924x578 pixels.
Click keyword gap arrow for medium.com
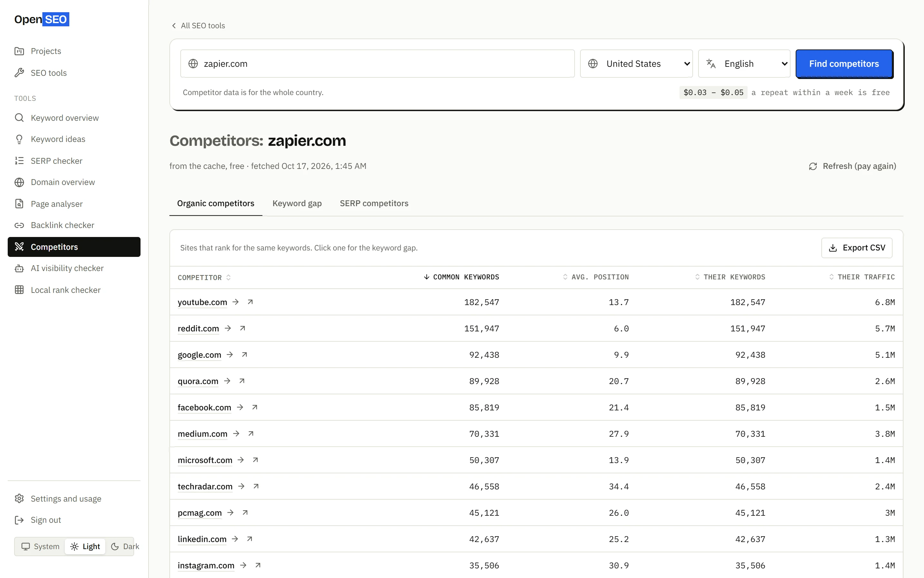pyautogui.click(x=236, y=434)
